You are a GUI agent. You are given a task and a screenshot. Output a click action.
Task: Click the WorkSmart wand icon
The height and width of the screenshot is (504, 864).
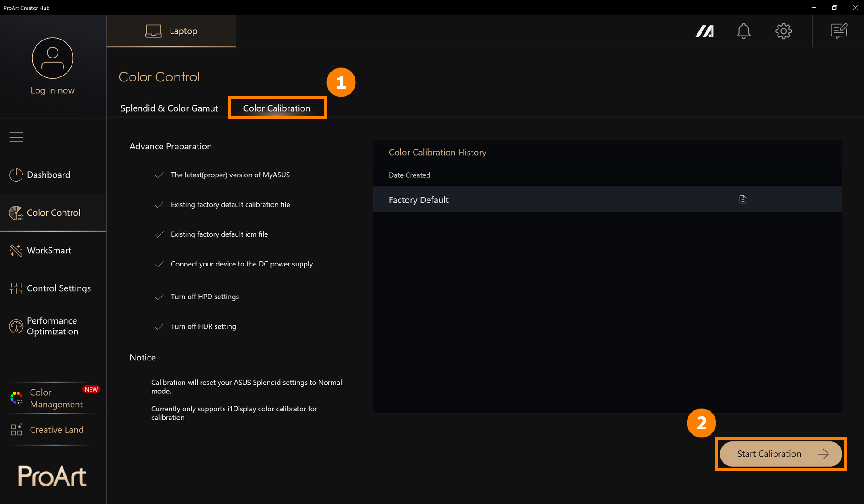point(16,251)
